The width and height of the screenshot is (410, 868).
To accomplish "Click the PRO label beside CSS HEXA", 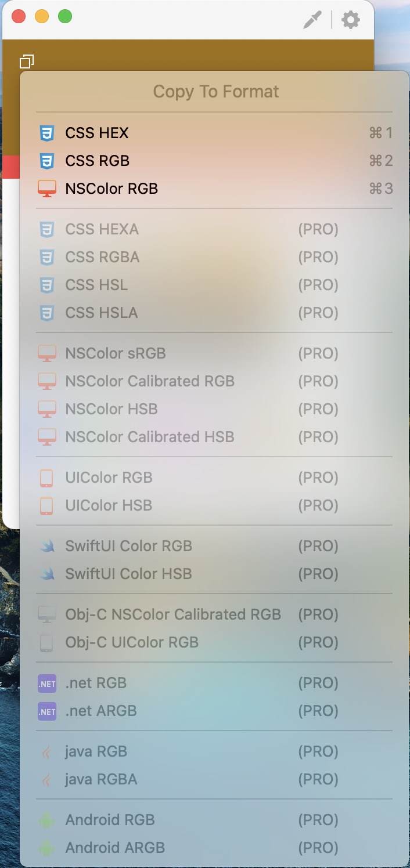I will (318, 229).
